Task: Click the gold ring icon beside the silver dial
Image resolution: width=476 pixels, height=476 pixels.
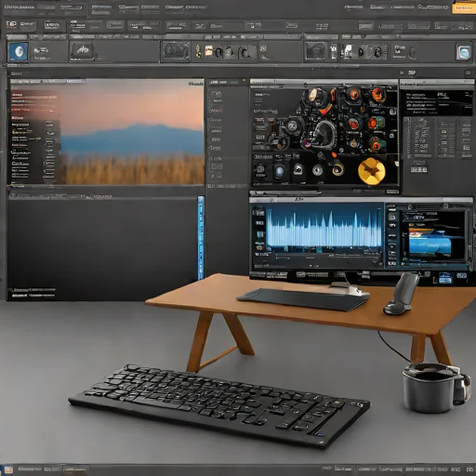Action: [337, 169]
